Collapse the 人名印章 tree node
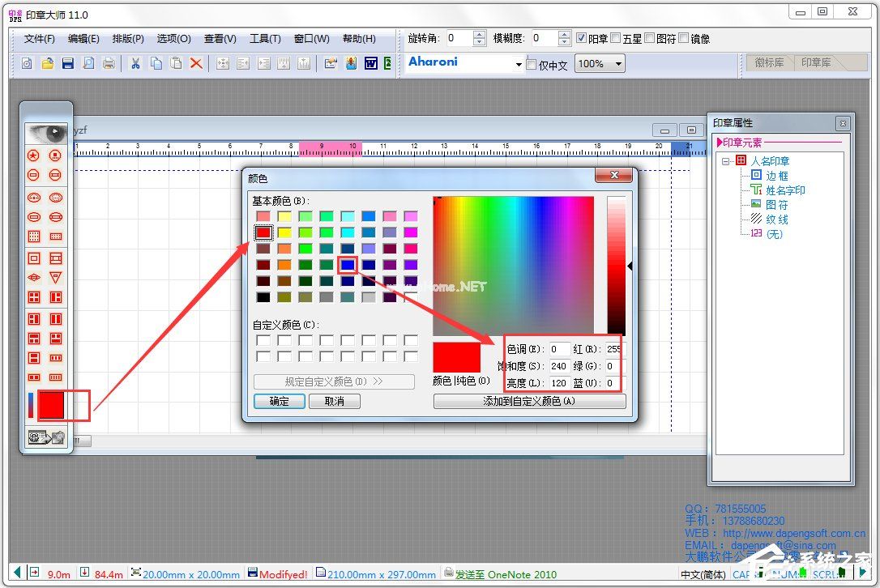The width and height of the screenshot is (880, 588). tap(726, 161)
